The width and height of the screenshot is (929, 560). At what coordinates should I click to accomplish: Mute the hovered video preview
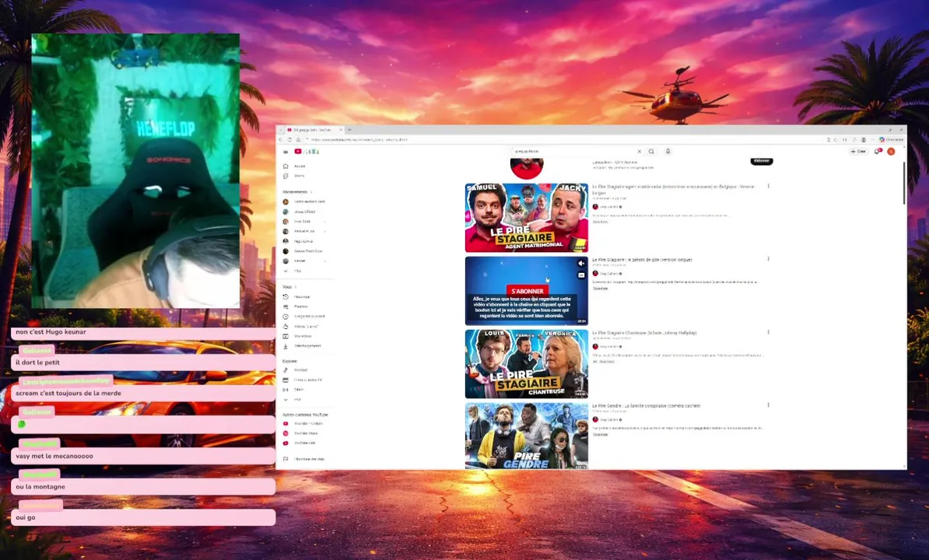point(581,264)
